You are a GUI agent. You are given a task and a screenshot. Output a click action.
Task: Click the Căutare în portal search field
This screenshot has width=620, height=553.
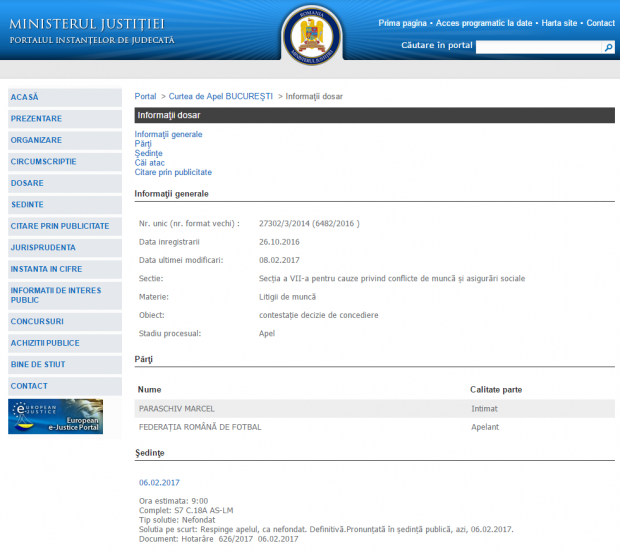tap(538, 47)
